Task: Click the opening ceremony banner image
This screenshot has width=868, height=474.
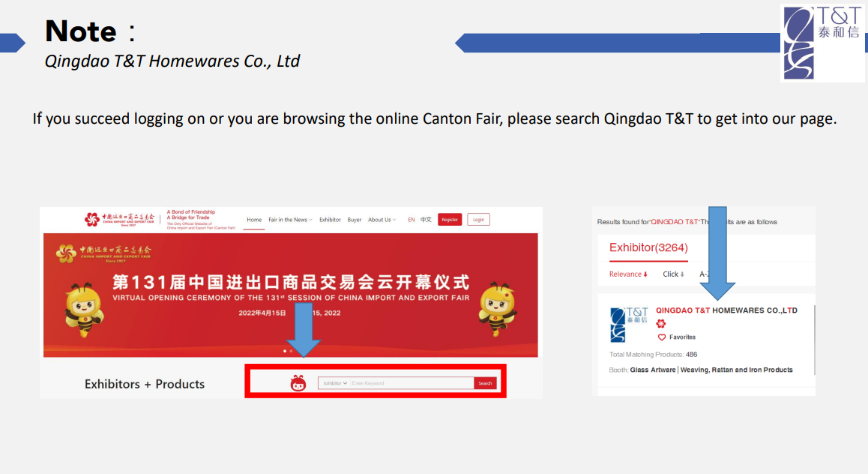Action: click(291, 295)
